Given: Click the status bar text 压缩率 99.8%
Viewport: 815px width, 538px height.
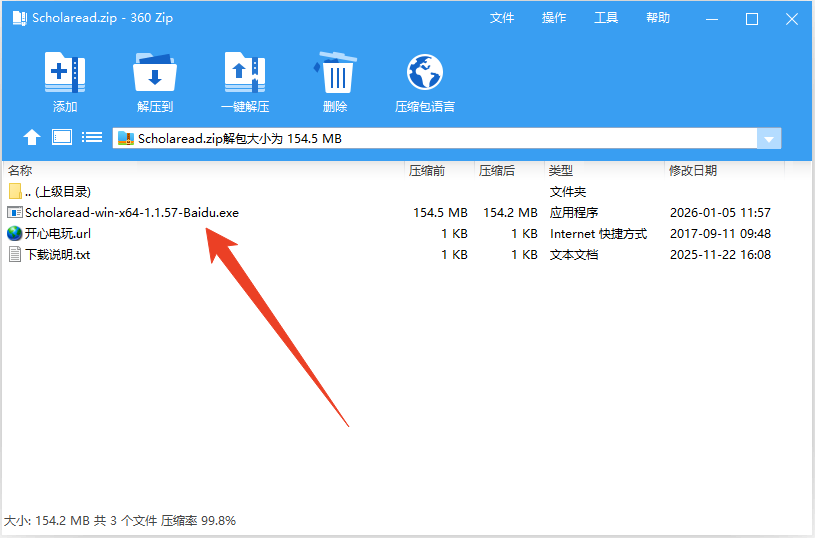Looking at the screenshot, I should point(198,520).
